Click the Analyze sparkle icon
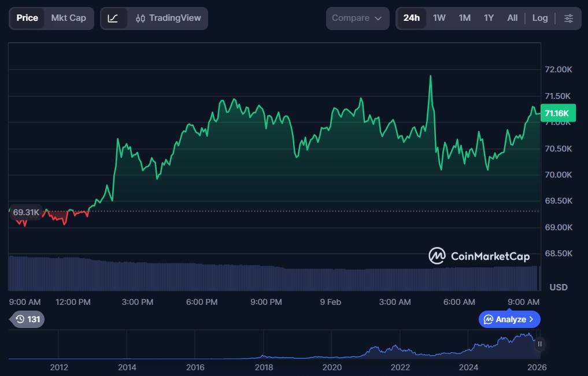 (x=489, y=319)
